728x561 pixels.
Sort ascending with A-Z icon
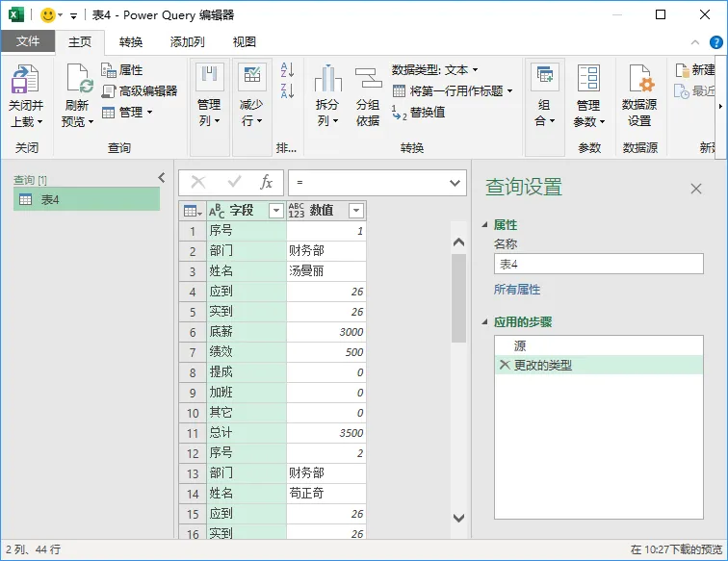coord(287,70)
